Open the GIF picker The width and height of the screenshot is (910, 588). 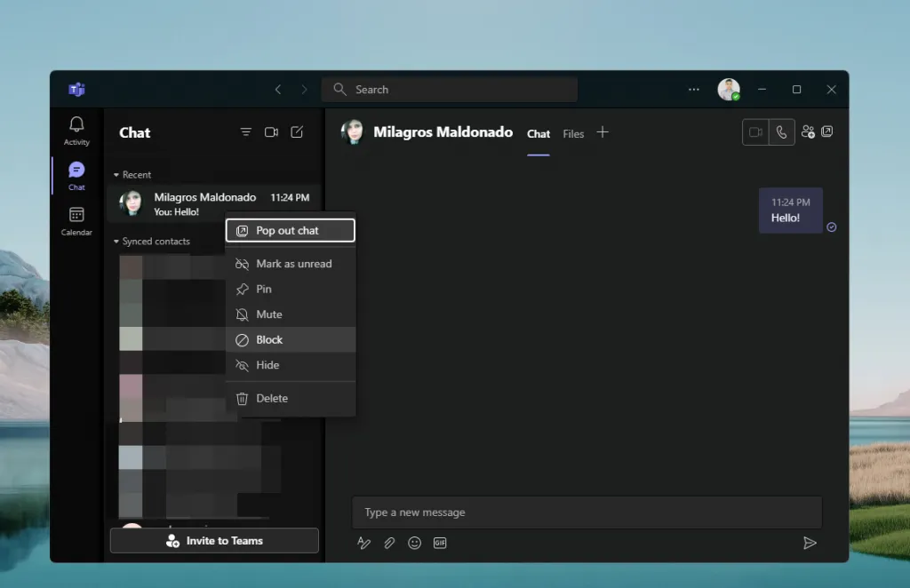tap(440, 543)
